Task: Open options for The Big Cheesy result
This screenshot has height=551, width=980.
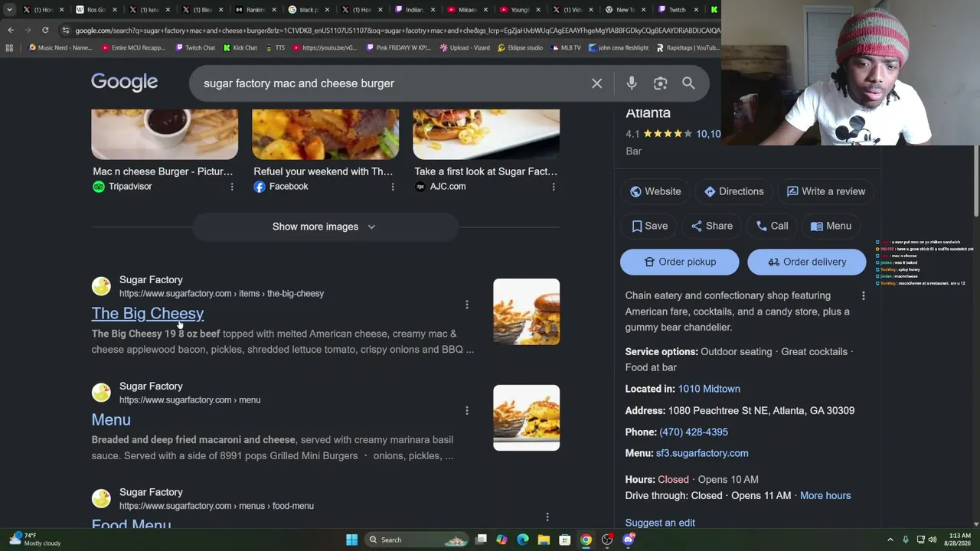Action: [466, 305]
